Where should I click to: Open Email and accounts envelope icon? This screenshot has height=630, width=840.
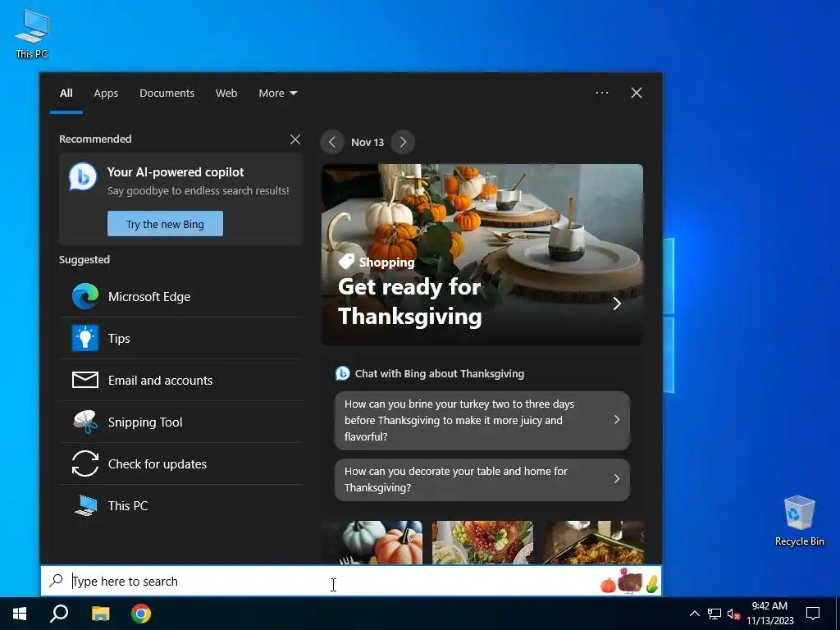point(85,380)
